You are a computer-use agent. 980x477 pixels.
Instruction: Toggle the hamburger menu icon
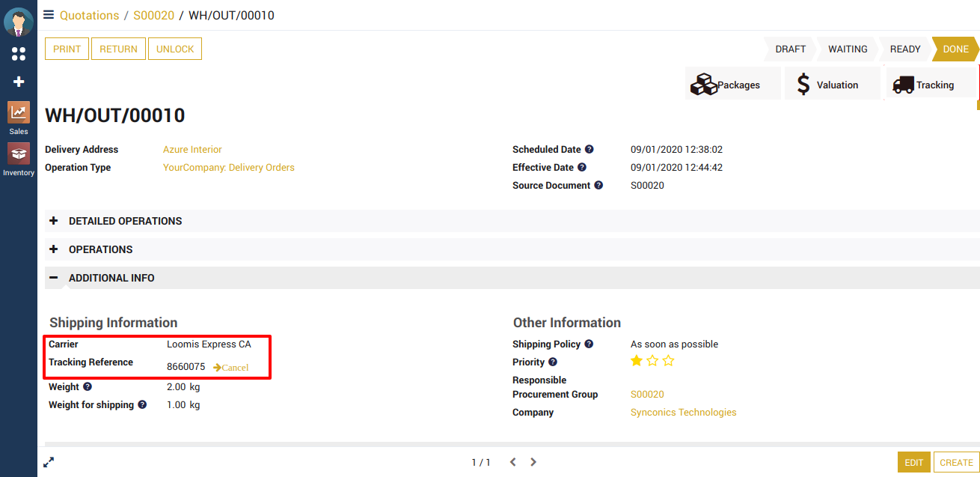(x=49, y=15)
